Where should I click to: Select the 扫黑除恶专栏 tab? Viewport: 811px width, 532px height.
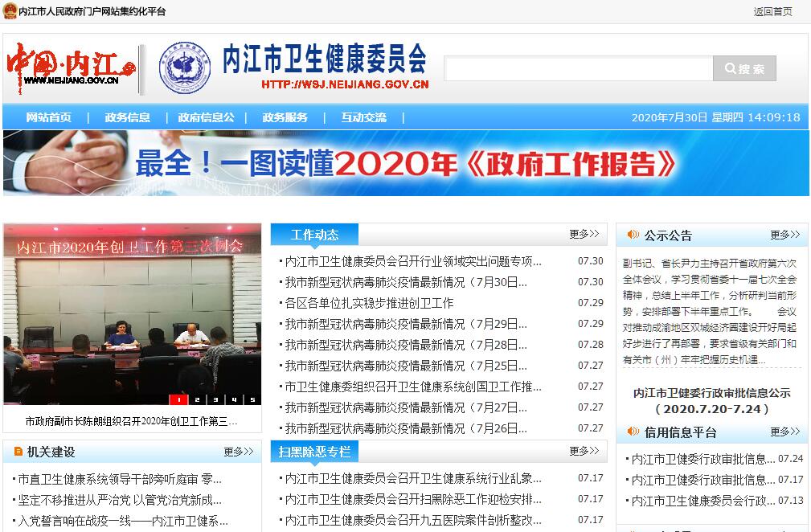[x=314, y=452]
